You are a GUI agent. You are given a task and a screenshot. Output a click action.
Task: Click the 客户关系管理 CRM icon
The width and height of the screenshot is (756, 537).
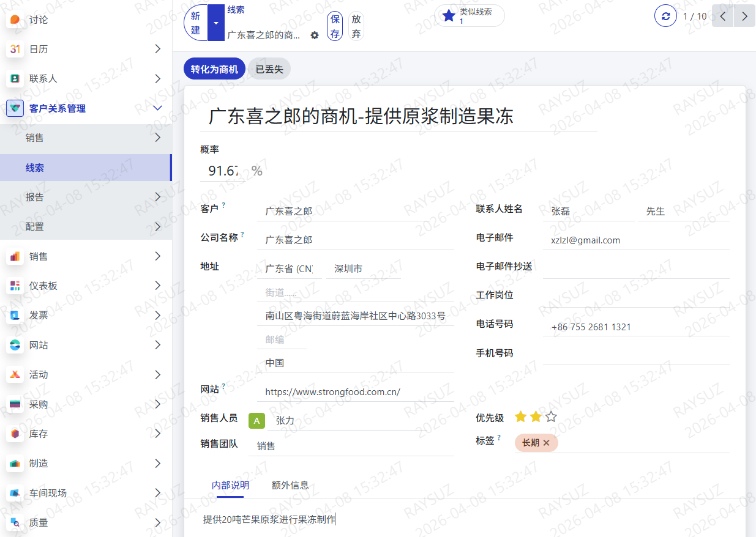[15, 108]
